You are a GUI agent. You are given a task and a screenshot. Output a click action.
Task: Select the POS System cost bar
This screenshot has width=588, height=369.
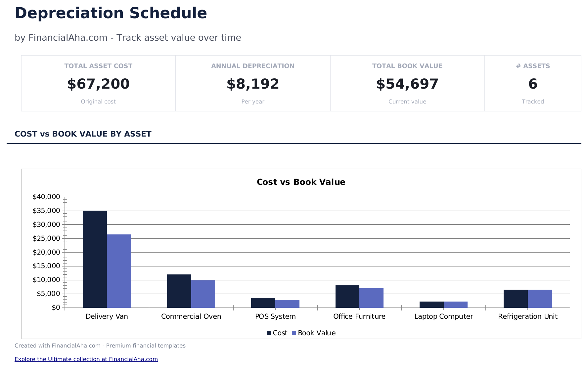click(263, 303)
